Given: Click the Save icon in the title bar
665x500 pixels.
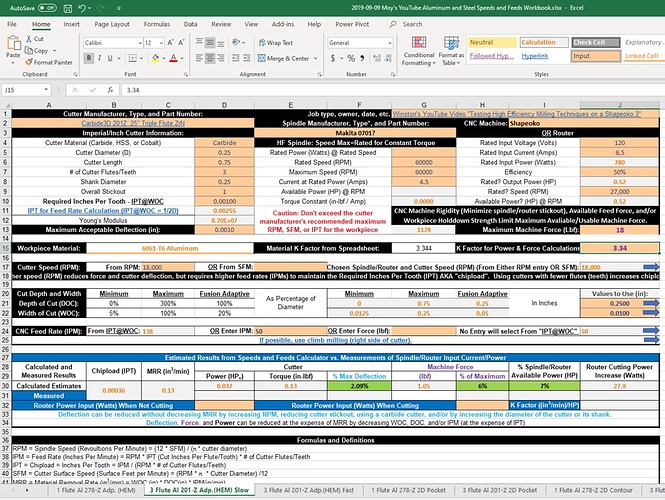Looking at the screenshot, I should [67, 8].
